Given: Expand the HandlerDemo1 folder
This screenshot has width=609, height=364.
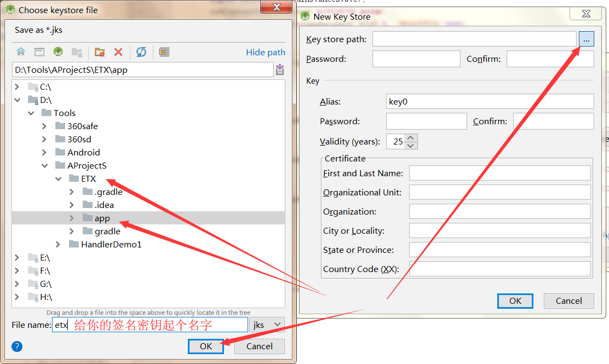Looking at the screenshot, I should click(x=58, y=245).
